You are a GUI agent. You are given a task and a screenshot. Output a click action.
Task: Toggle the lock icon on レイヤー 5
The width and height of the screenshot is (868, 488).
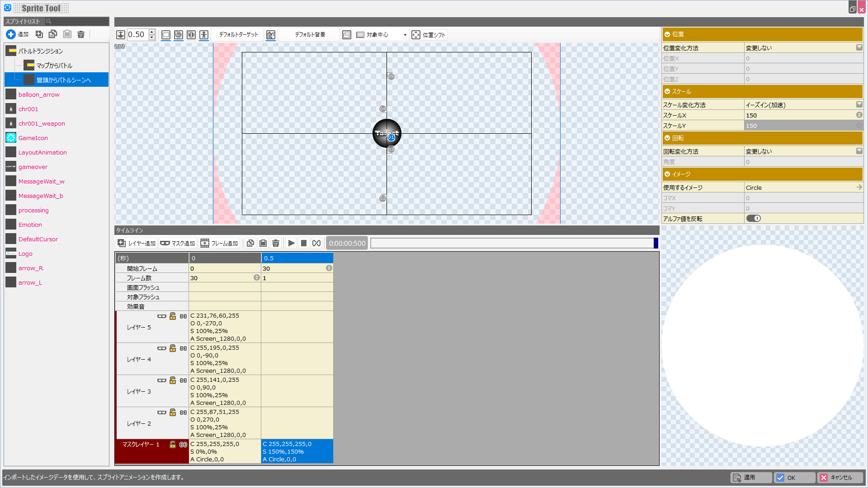tap(173, 316)
